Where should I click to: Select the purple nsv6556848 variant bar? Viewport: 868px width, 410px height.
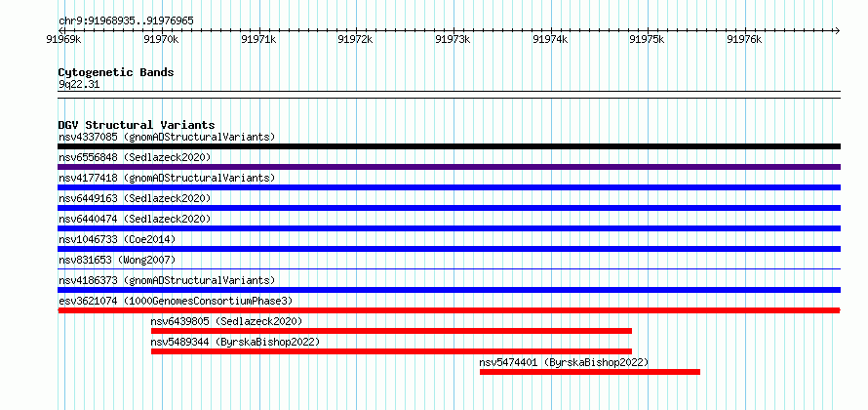449,167
